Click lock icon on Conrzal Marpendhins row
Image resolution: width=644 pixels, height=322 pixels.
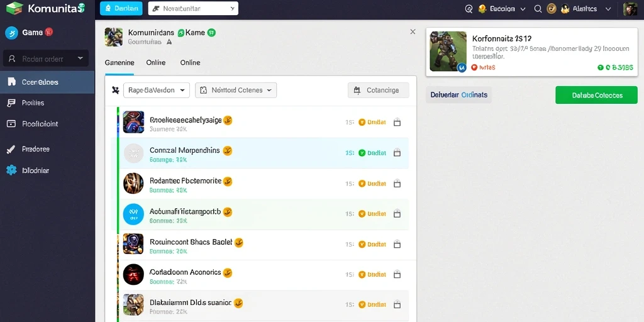[397, 153]
